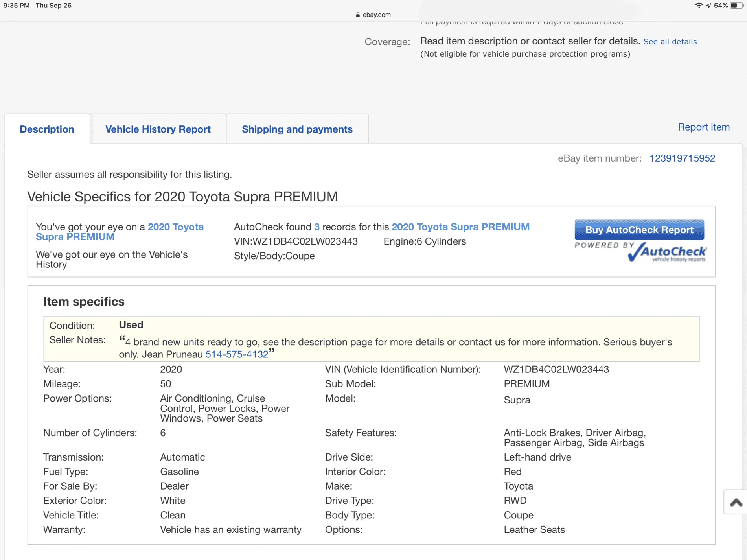Screen dimensions: 747x560
Task: Select the Drive Type value RWD
Action: 515,501
